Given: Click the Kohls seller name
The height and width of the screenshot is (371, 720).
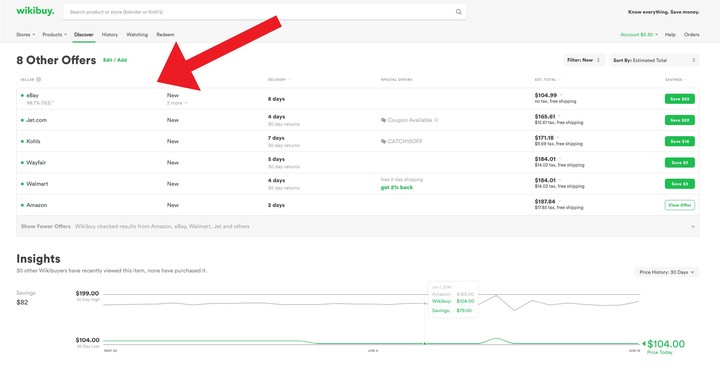Looking at the screenshot, I should pos(33,141).
